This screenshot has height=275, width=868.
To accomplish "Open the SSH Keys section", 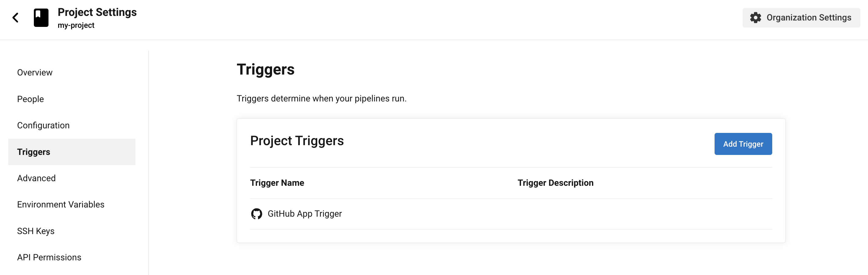I will point(36,231).
